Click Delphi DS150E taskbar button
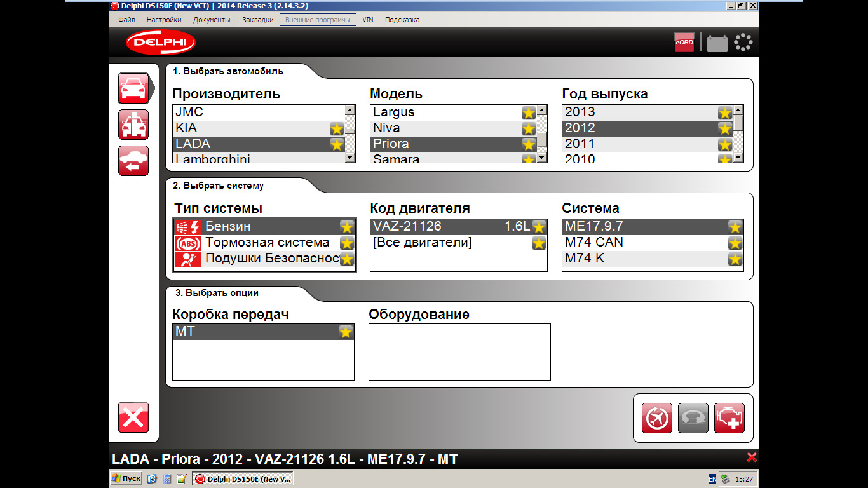This screenshot has width=868, height=488. click(x=243, y=479)
